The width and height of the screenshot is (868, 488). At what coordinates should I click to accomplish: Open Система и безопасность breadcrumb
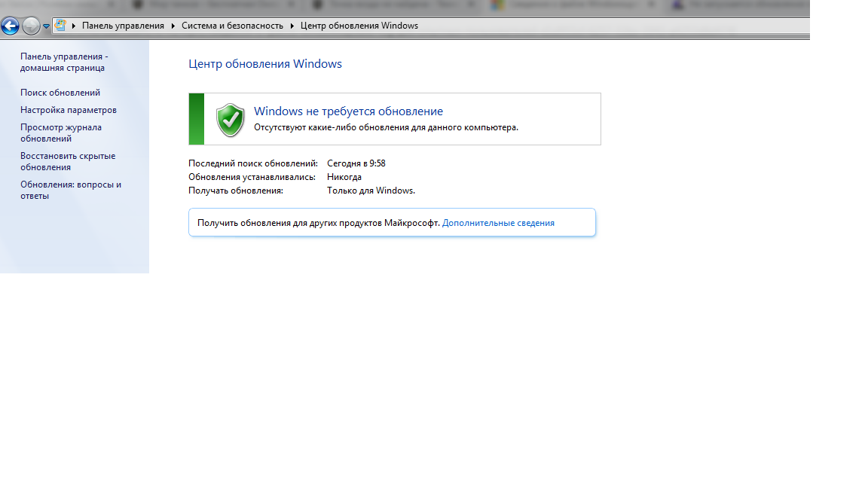(232, 26)
